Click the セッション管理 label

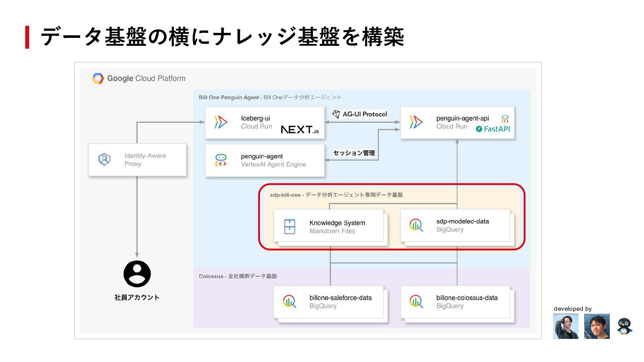(x=354, y=153)
